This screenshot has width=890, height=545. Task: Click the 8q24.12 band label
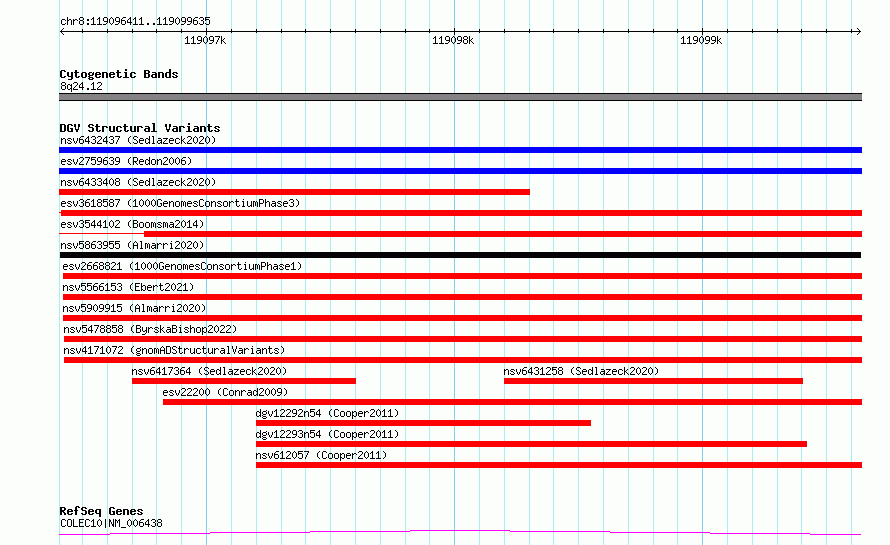coord(81,86)
